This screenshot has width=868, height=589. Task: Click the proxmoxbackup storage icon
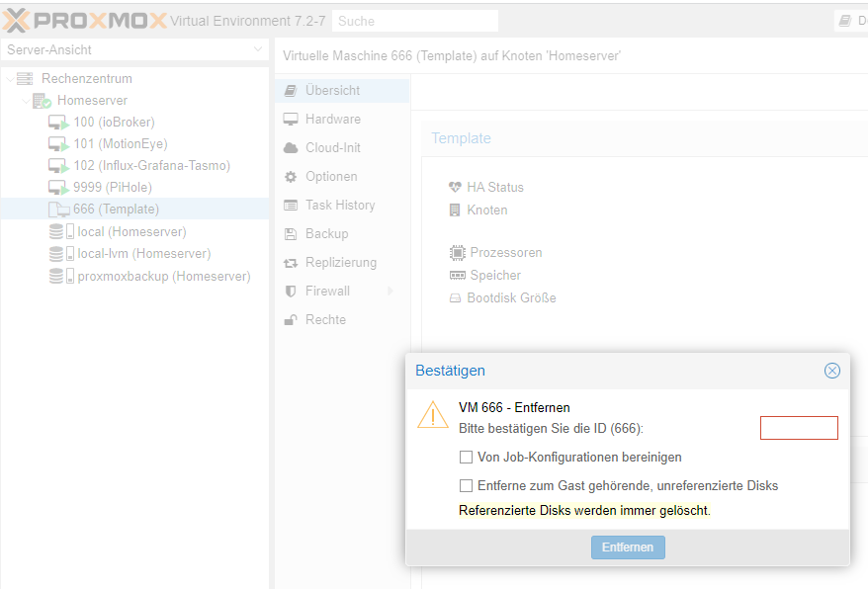click(x=61, y=276)
